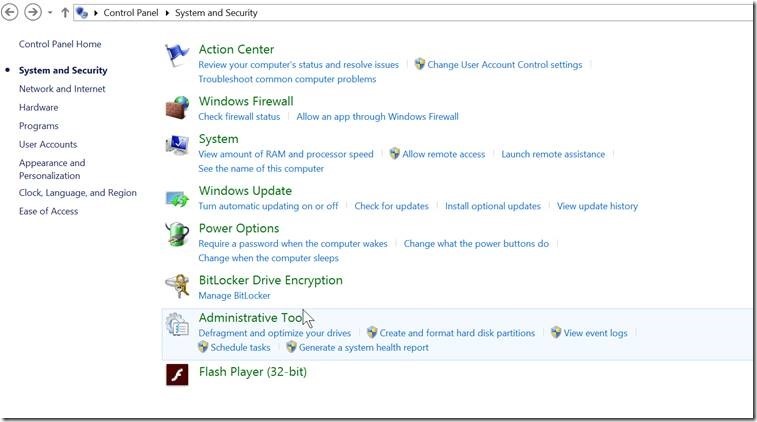Click System and Security breadcrumb in address bar
The height and width of the screenshot is (422, 757).
coord(216,13)
